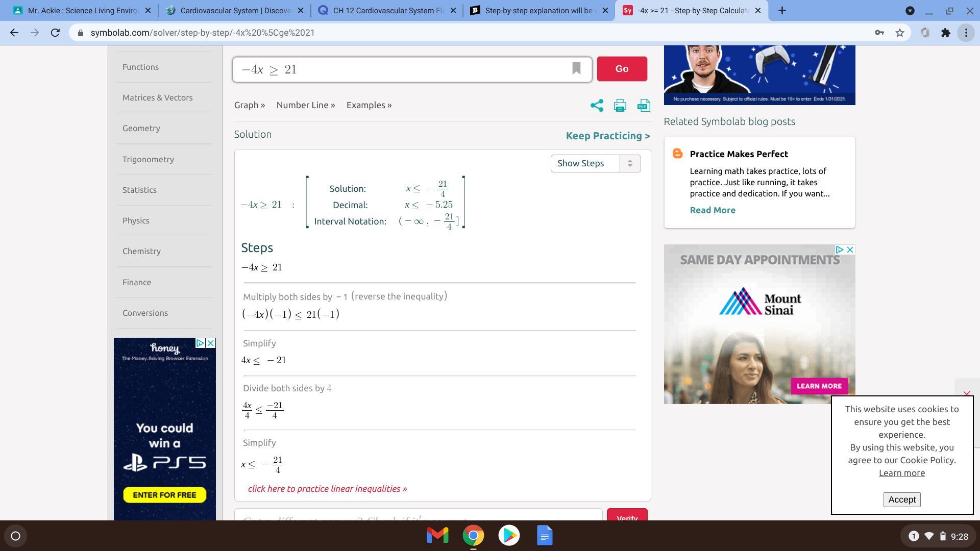The image size is (980, 551).
Task: Open Gmail from the taskbar shelf
Action: point(437,535)
